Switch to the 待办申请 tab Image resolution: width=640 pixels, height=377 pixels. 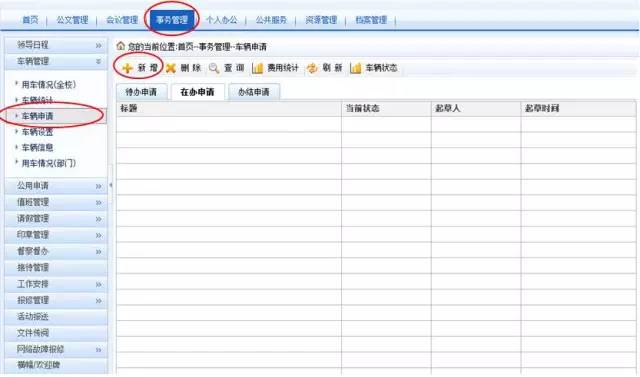141,92
